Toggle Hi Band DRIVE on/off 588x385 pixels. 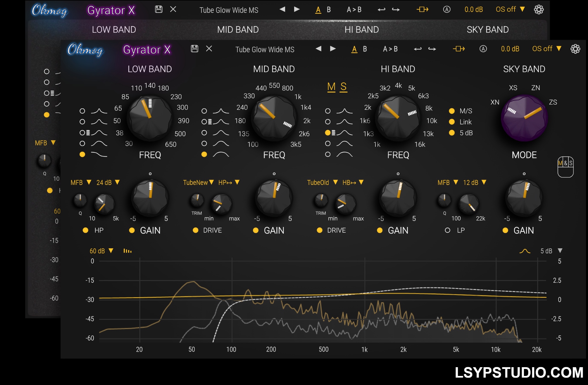[320, 230]
